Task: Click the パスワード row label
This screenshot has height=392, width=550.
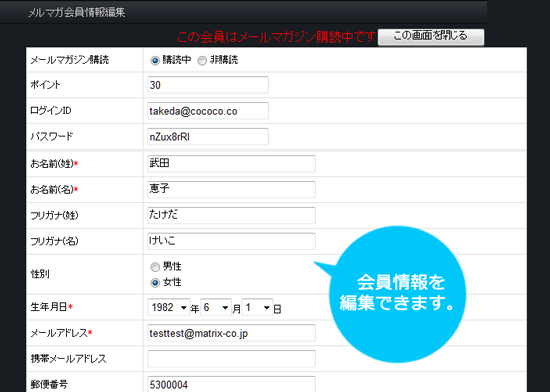Action: pos(52,136)
